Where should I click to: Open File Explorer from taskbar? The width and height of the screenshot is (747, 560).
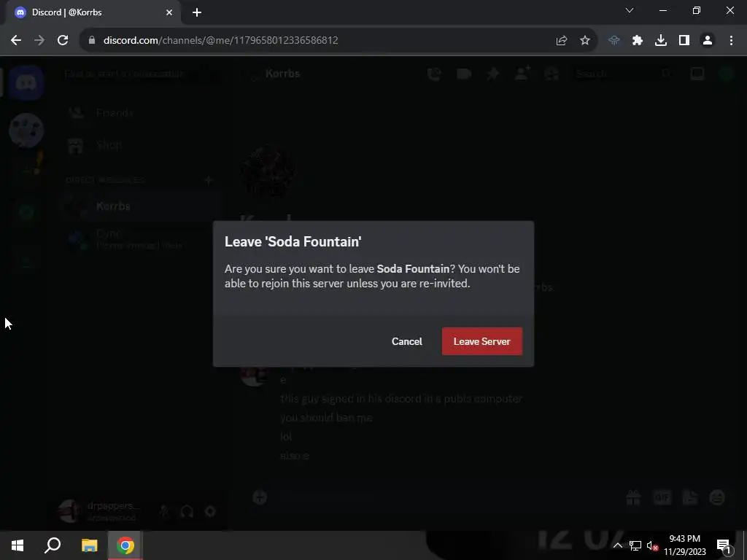click(89, 545)
